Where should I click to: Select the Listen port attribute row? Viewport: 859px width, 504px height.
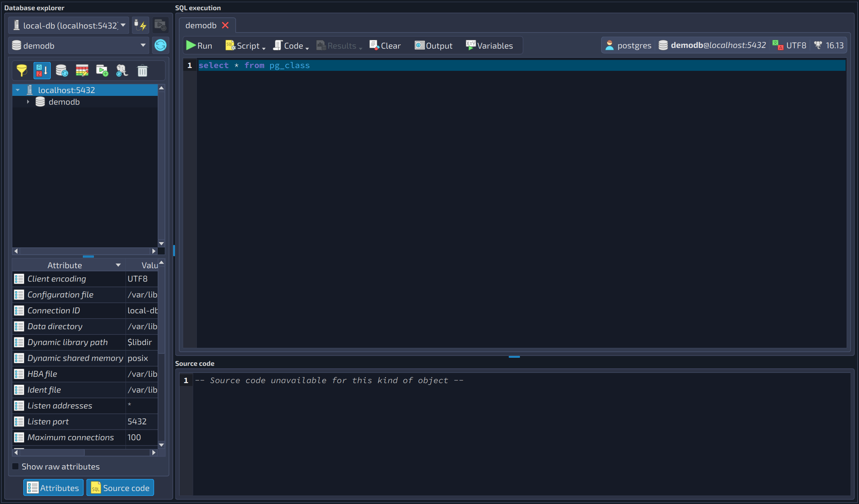pyautogui.click(x=85, y=422)
